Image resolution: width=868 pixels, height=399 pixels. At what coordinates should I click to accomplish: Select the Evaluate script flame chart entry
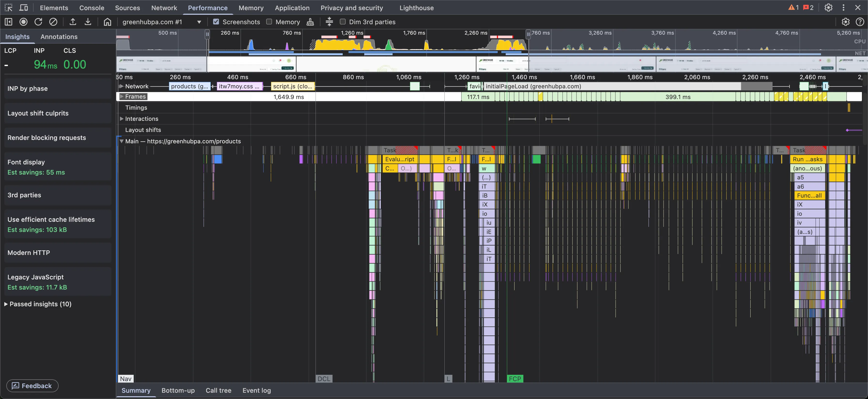click(400, 159)
